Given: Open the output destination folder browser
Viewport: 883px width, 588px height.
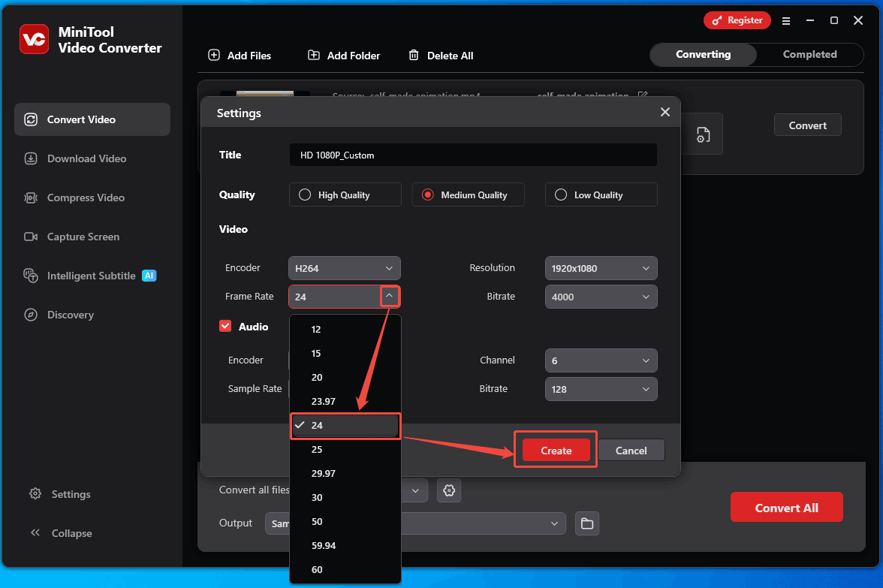Looking at the screenshot, I should pyautogui.click(x=587, y=523).
